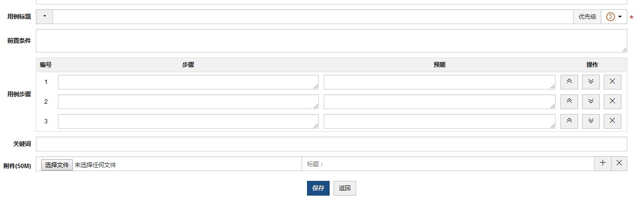Delete step 2 using X icon
This screenshot has width=644, height=202.
tap(612, 102)
